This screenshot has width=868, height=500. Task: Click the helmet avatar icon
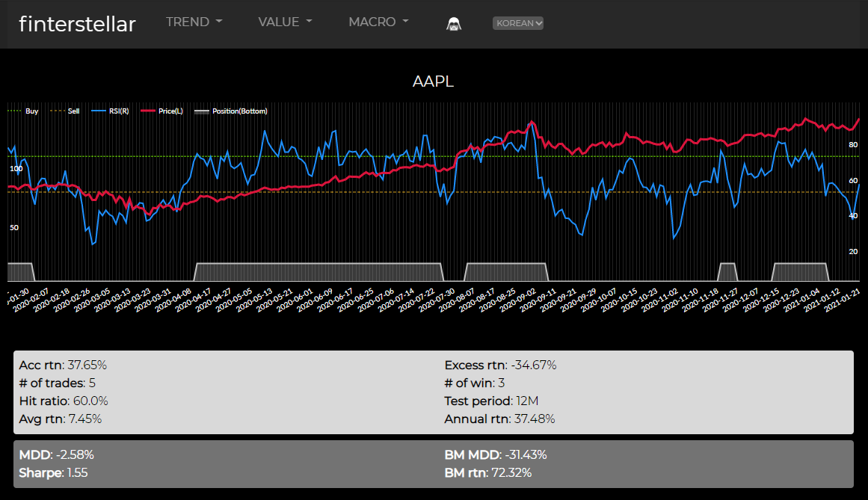coord(454,23)
